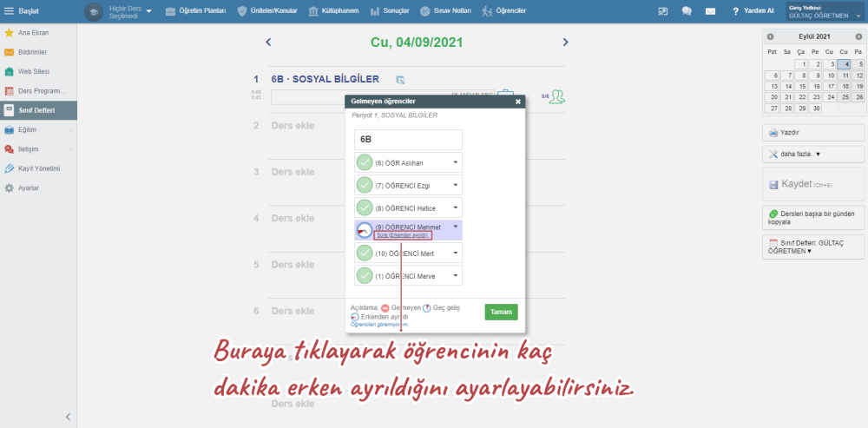Toggle attendance check for ÖĞRENCİ Merve
Viewport: 868px width, 428px height.
tap(365, 276)
